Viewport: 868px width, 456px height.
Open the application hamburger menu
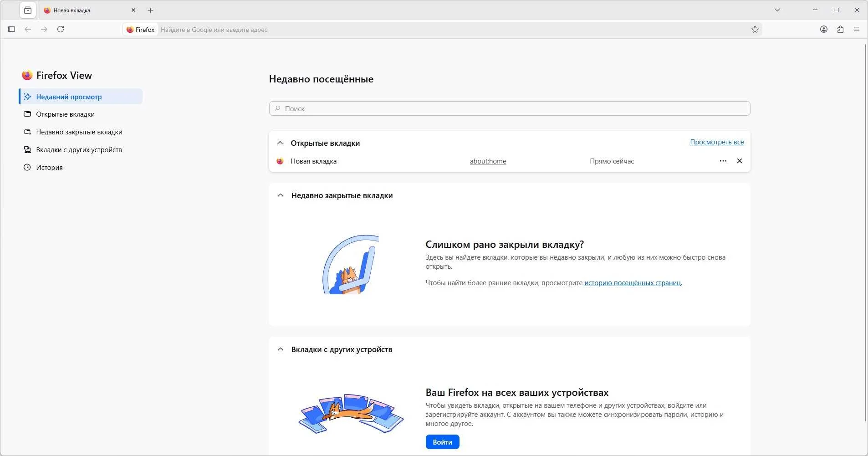(857, 29)
